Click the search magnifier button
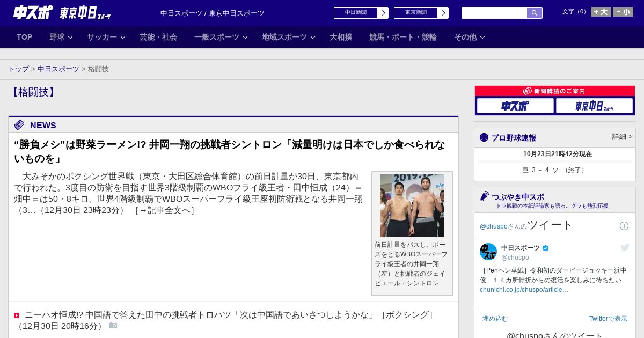 point(535,13)
